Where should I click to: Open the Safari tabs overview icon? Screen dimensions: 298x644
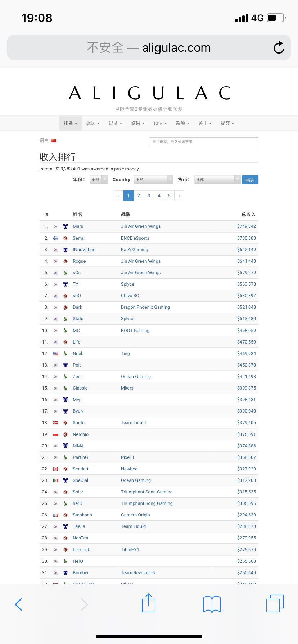click(275, 603)
